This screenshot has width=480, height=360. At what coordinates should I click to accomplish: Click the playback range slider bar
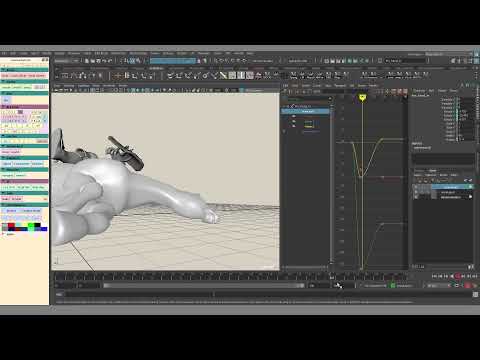coord(203,286)
